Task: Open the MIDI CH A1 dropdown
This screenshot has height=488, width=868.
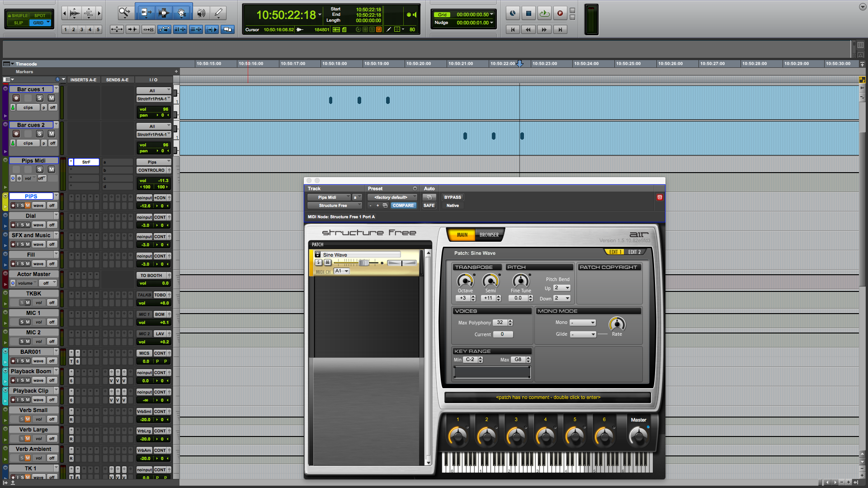Action: [x=342, y=271]
